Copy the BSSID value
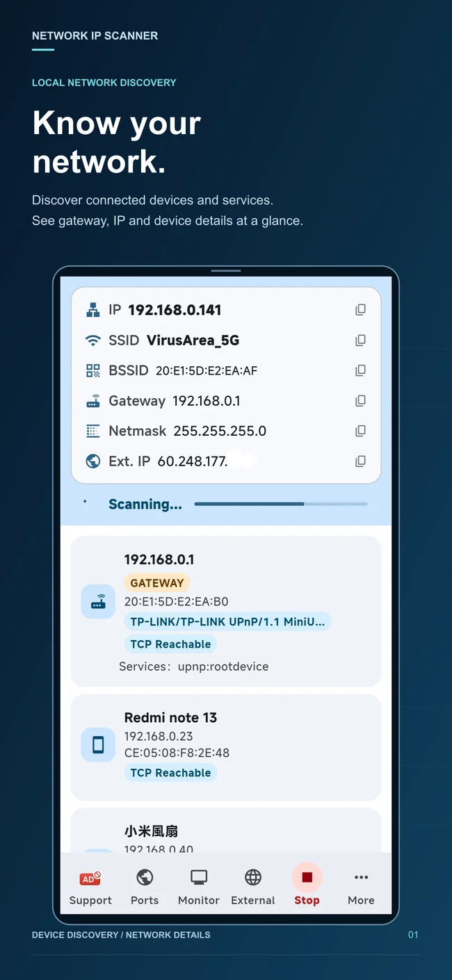Image resolution: width=452 pixels, height=980 pixels. [x=360, y=370]
